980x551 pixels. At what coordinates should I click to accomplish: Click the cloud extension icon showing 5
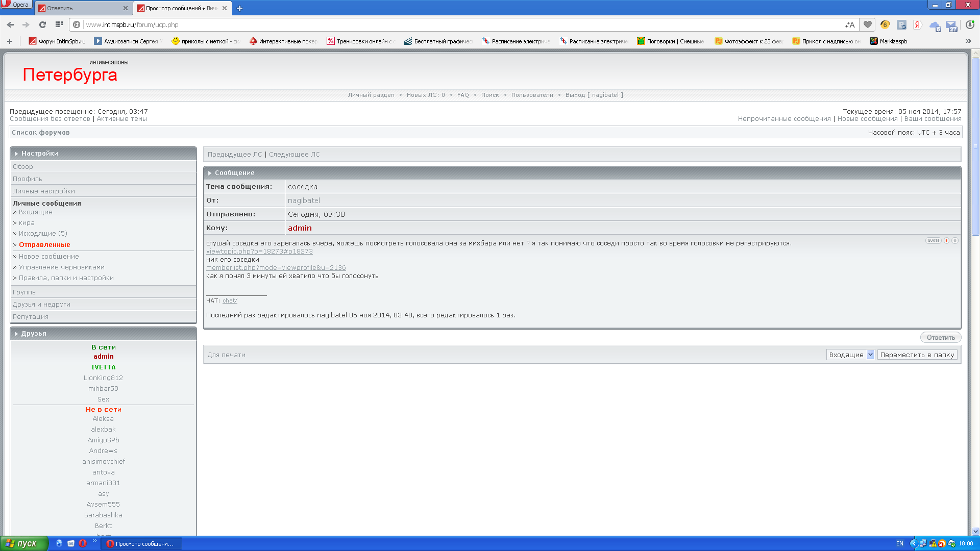(935, 26)
